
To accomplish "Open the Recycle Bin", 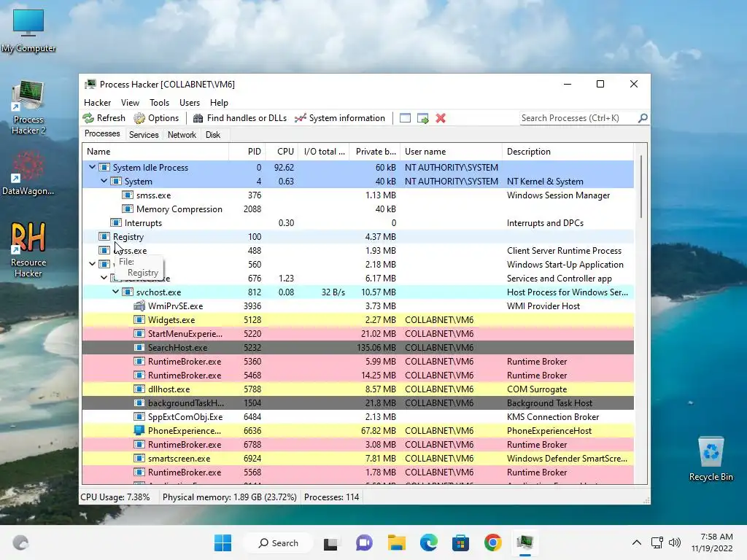I will tap(711, 459).
